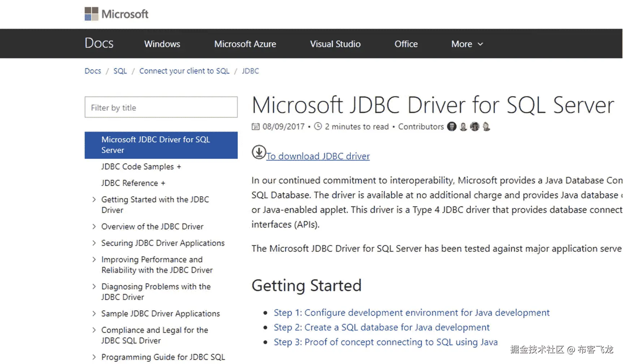Viewport: 623px width, 364px height.
Task: Expand the More dropdown menu
Action: [x=467, y=44]
